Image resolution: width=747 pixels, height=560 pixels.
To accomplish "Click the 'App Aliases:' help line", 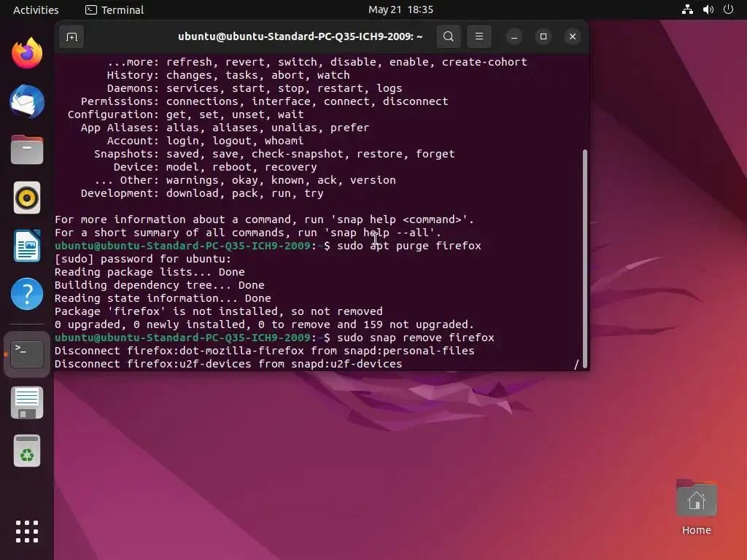I will [x=225, y=128].
